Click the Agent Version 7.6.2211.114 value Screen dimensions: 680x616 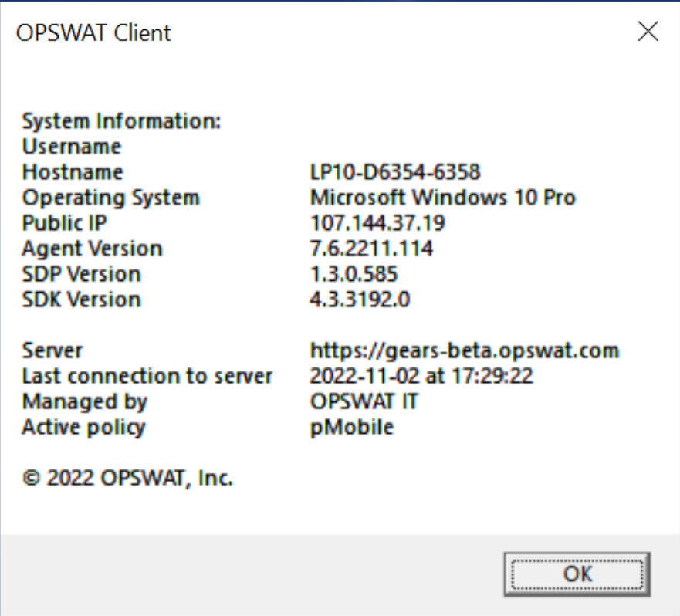371,249
